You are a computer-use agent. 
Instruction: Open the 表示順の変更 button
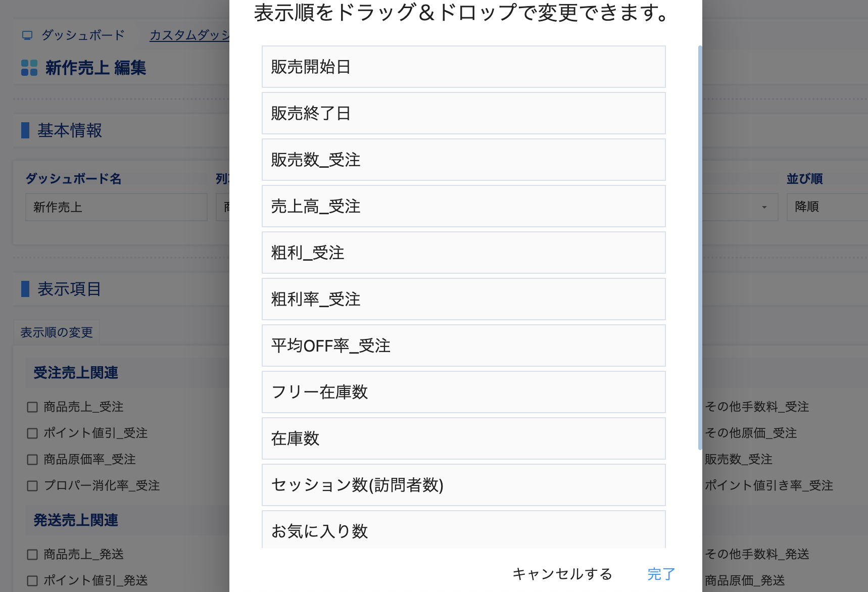point(57,332)
